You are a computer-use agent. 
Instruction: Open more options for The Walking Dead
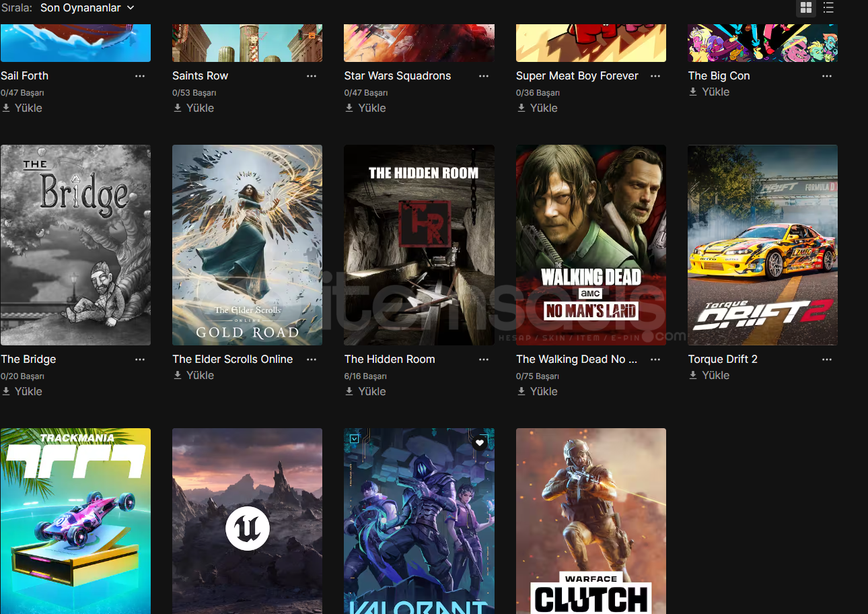[x=655, y=360]
